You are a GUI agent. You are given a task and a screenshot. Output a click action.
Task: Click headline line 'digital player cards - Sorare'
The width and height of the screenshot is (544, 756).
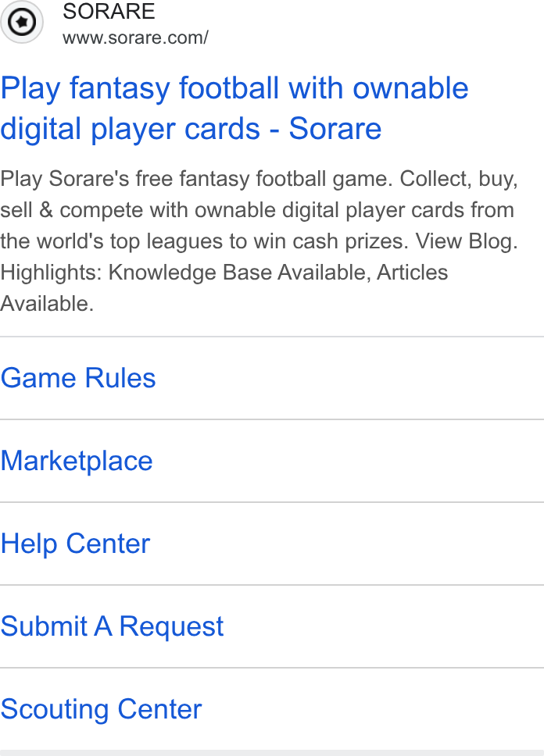pos(191,129)
